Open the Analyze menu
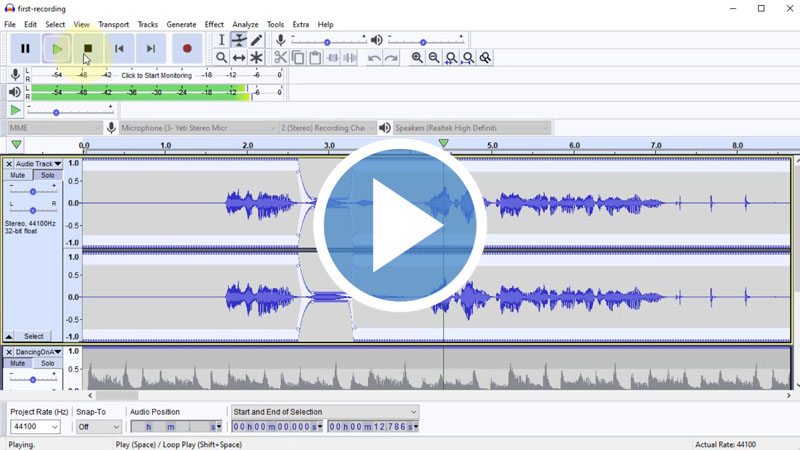The image size is (800, 450). pyautogui.click(x=245, y=24)
